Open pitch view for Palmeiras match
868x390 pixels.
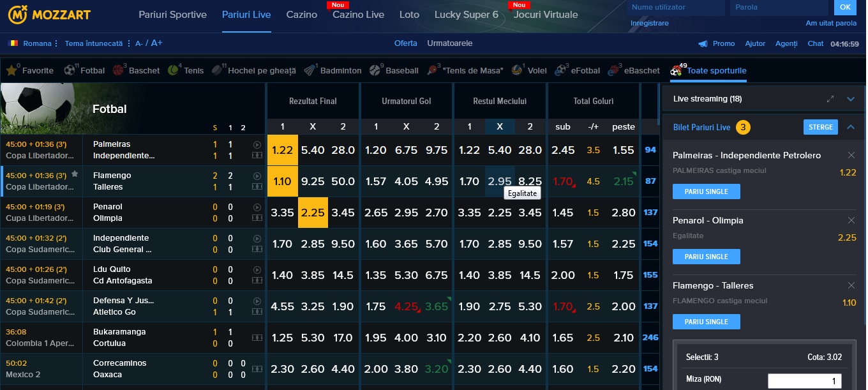coord(257,155)
